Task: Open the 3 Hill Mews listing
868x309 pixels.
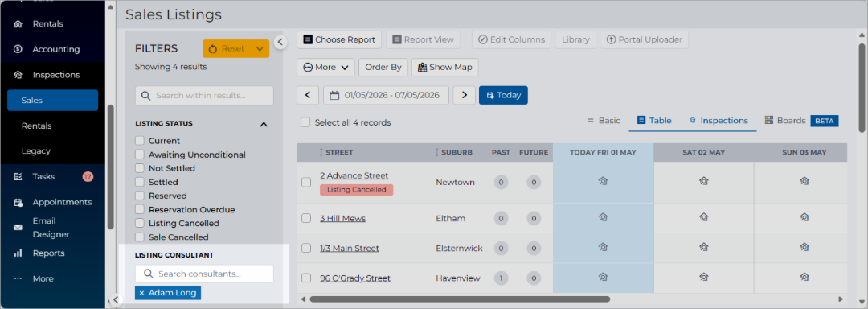Action: coord(342,218)
